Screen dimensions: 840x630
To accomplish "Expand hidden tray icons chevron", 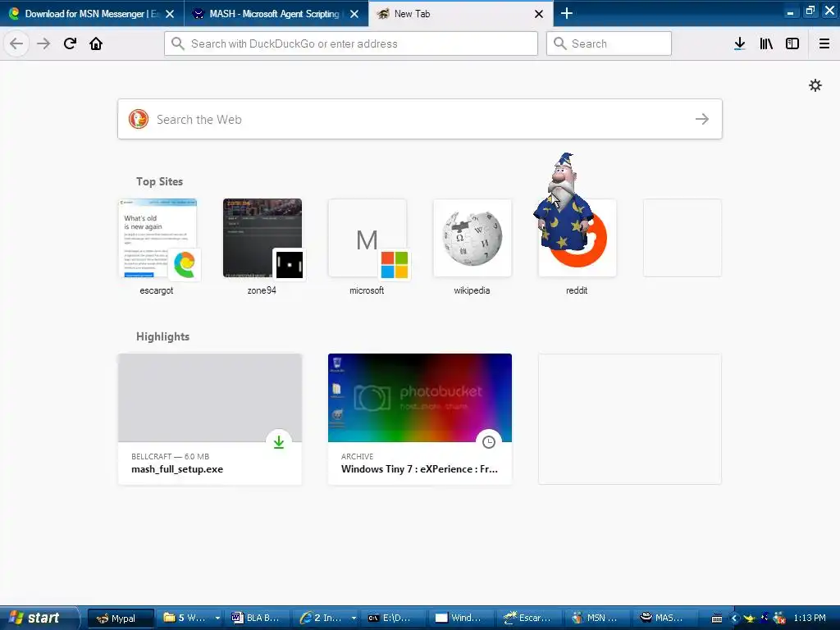I will pyautogui.click(x=734, y=619).
